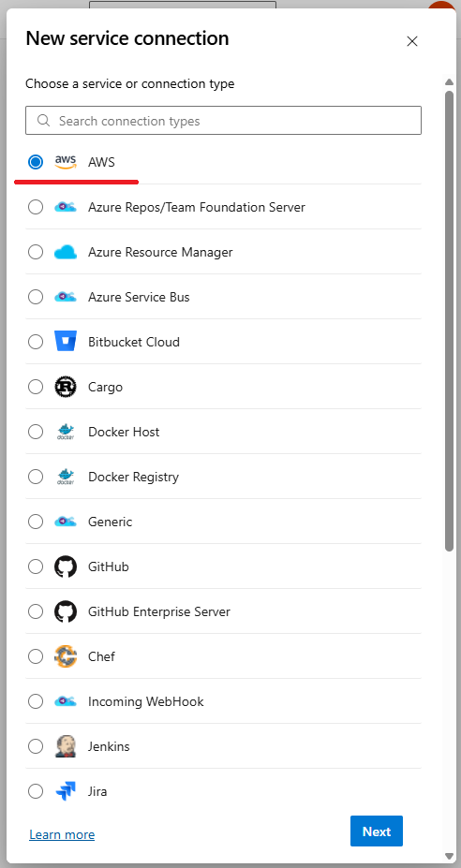Click the search magnifier icon
The height and width of the screenshot is (868, 461).
coord(44,120)
